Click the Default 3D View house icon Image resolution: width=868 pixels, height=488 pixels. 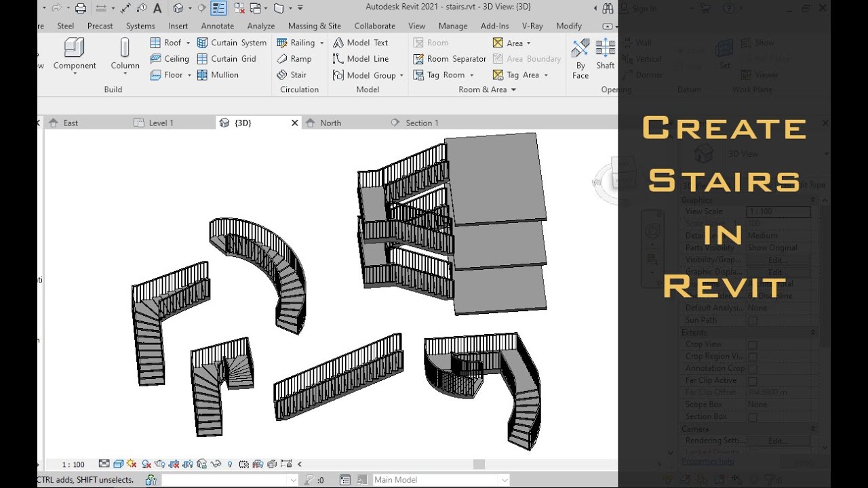tap(178, 8)
